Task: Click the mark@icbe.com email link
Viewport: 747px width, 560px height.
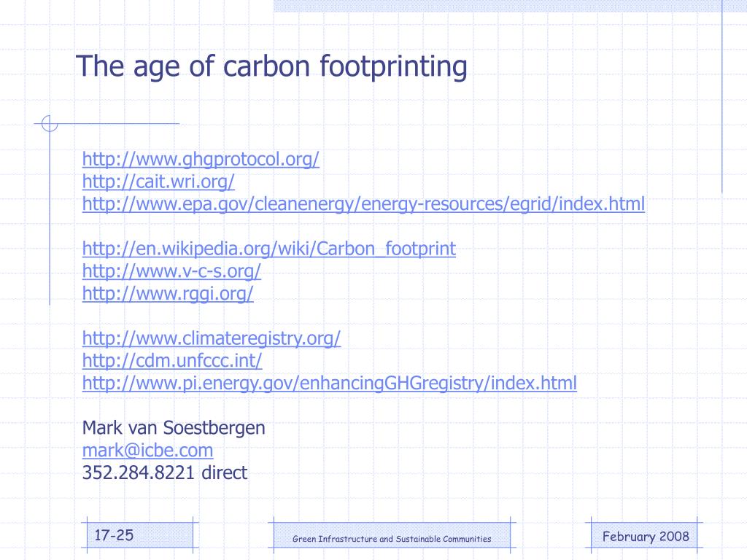Action: [x=147, y=450]
